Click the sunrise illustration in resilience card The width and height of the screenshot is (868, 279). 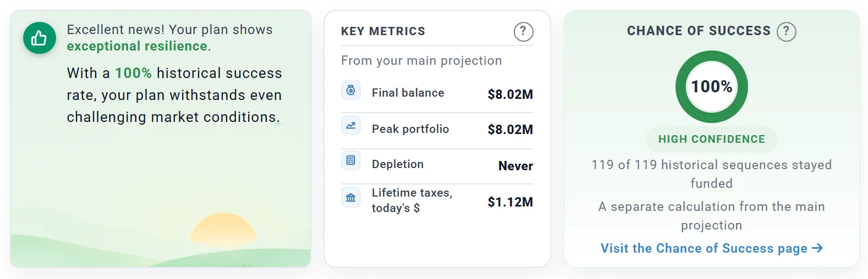pyautogui.click(x=223, y=231)
